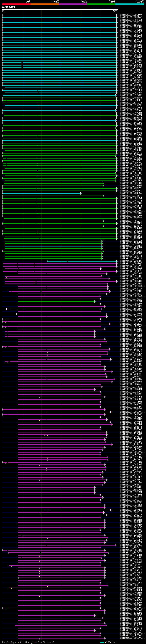Click hit label UniRef100_B6SWT4
146x644 pixels.
131,50
